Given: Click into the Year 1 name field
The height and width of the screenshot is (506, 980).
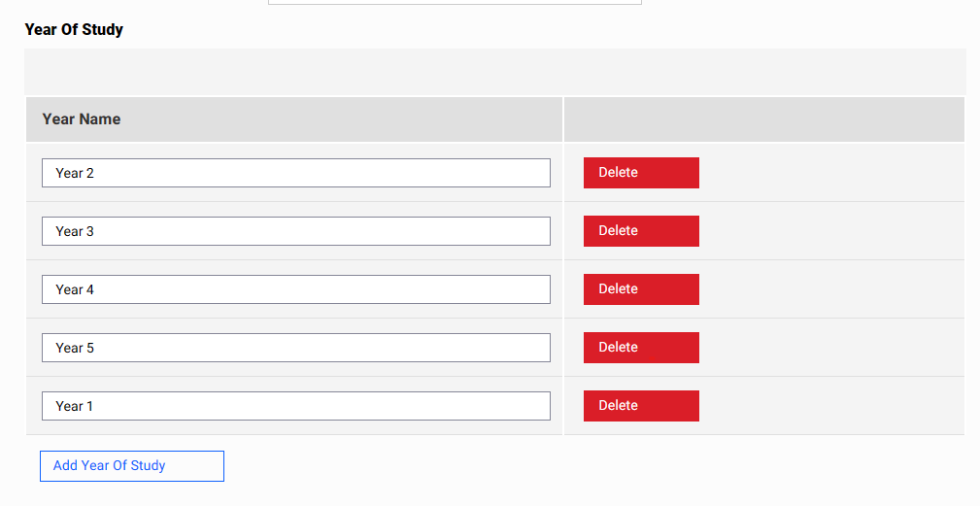Looking at the screenshot, I should click(295, 406).
